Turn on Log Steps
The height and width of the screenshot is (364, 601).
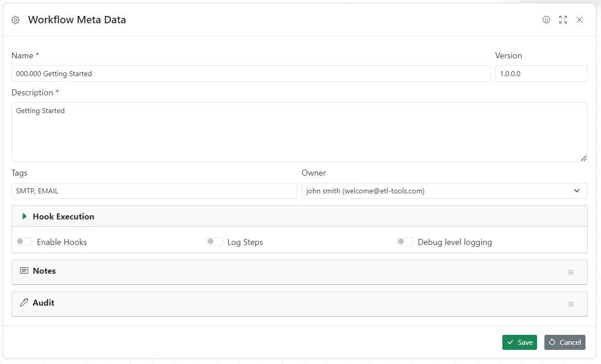pos(215,241)
